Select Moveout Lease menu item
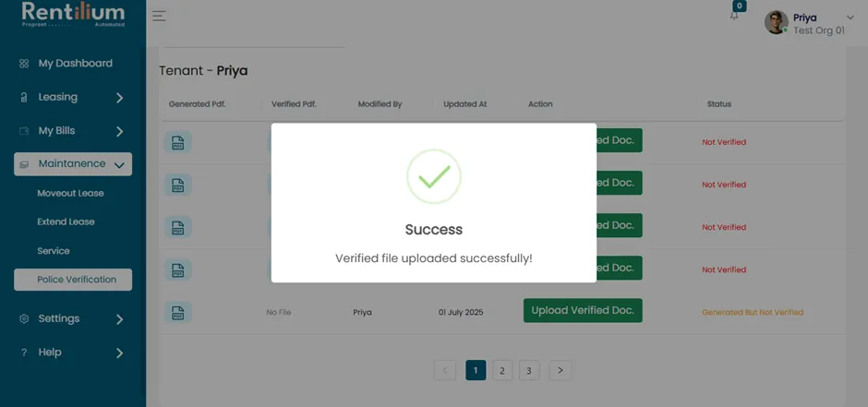 70,193
